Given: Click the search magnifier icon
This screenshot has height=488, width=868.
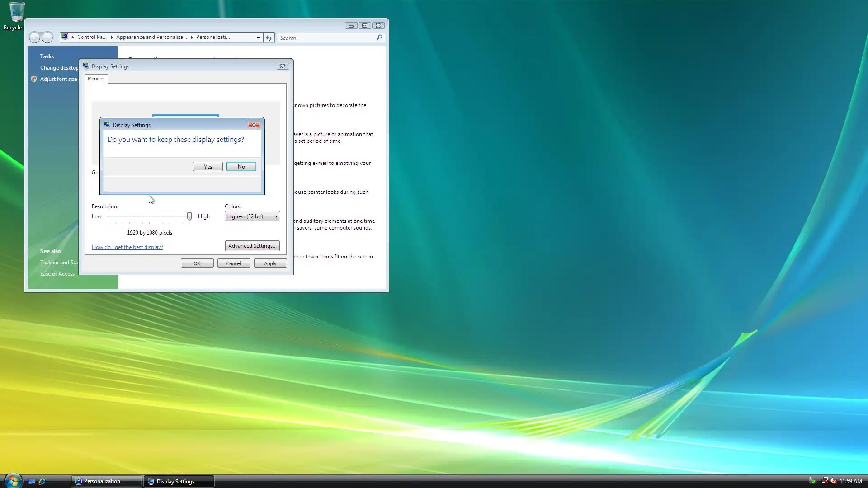Looking at the screenshot, I should [379, 38].
